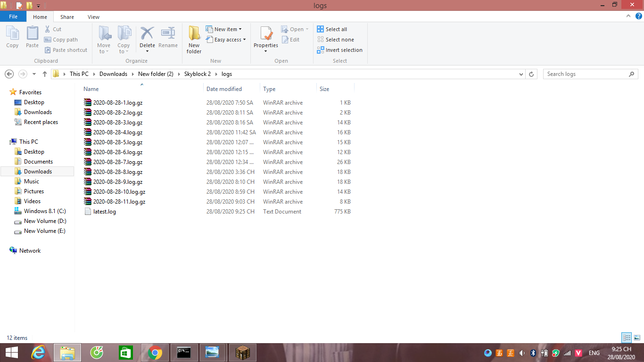Open the New item dropdown
644x362 pixels.
click(x=224, y=29)
